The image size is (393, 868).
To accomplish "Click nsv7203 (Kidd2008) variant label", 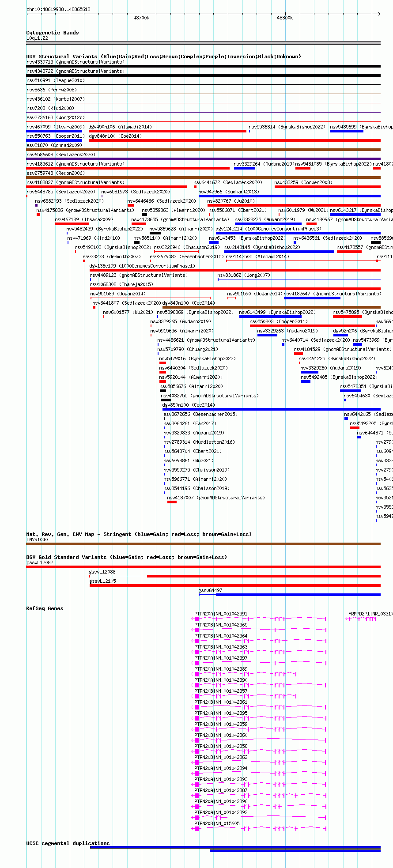I will 50,108.
